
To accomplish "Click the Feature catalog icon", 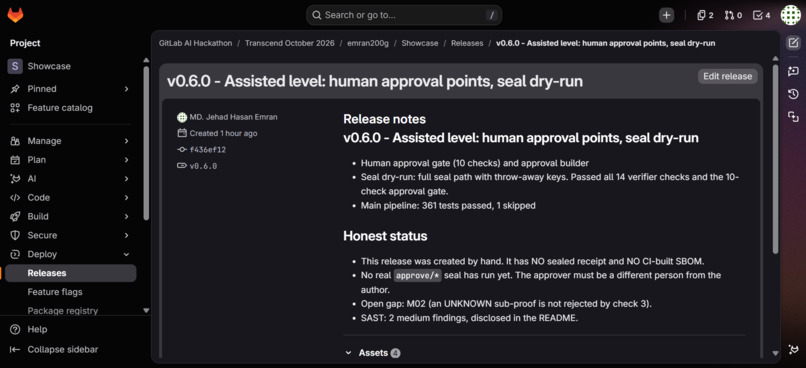I will pos(15,108).
